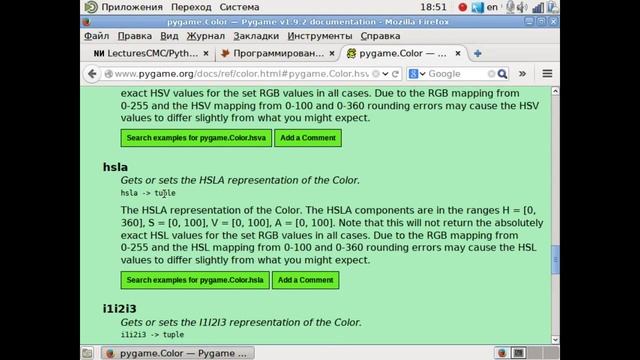Open the volume speaker tray icon
Viewport: 640px width, 360px height.
click(522, 7)
